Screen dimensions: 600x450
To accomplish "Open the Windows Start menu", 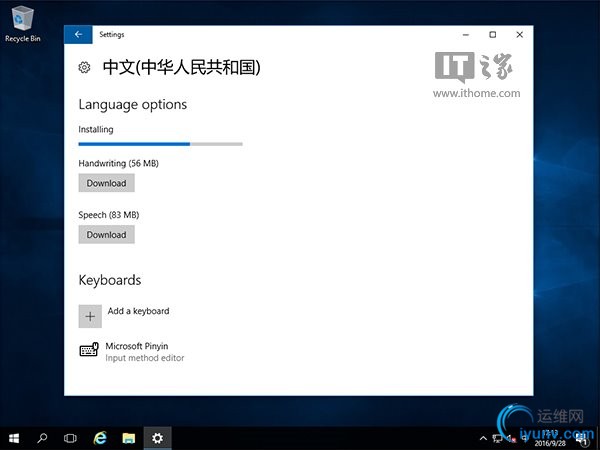I will (x=14, y=438).
